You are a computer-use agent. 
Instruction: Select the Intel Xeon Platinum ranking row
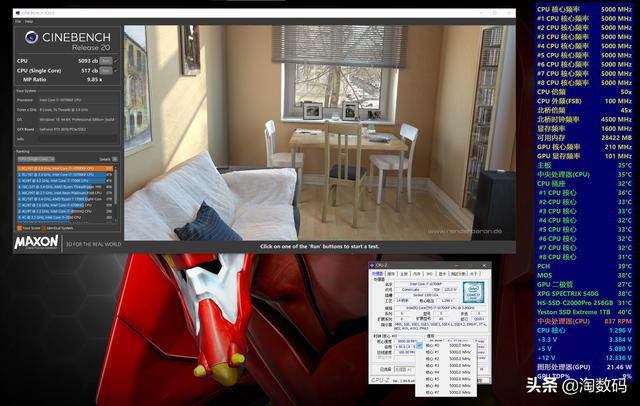(x=65, y=193)
